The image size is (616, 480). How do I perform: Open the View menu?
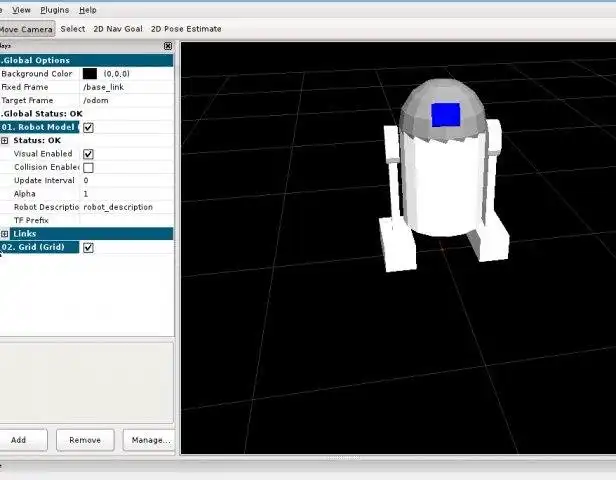coord(21,10)
